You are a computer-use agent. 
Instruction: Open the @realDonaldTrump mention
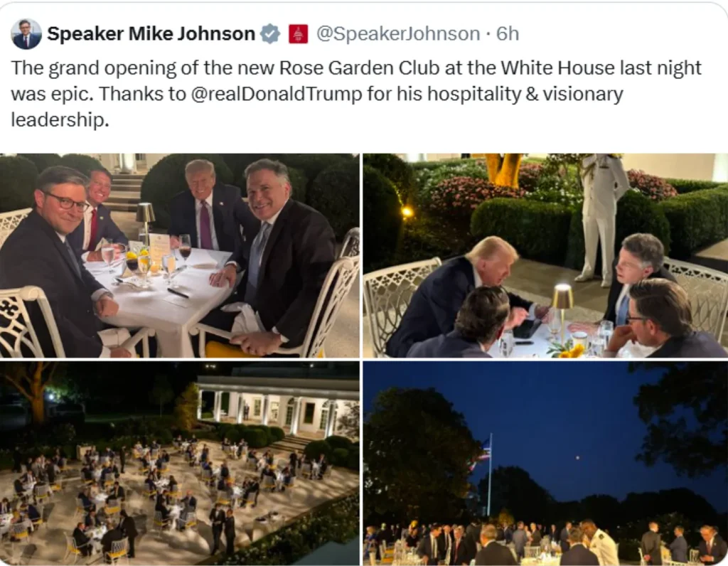click(x=277, y=94)
